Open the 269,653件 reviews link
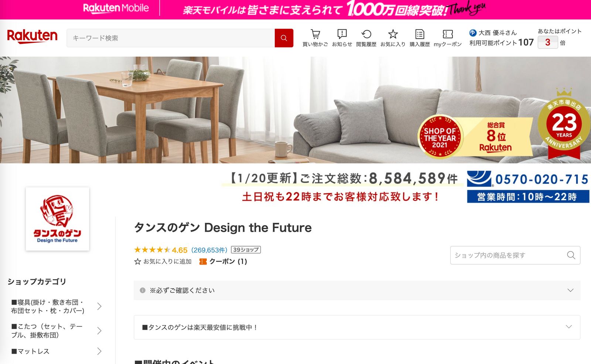 [x=209, y=250]
